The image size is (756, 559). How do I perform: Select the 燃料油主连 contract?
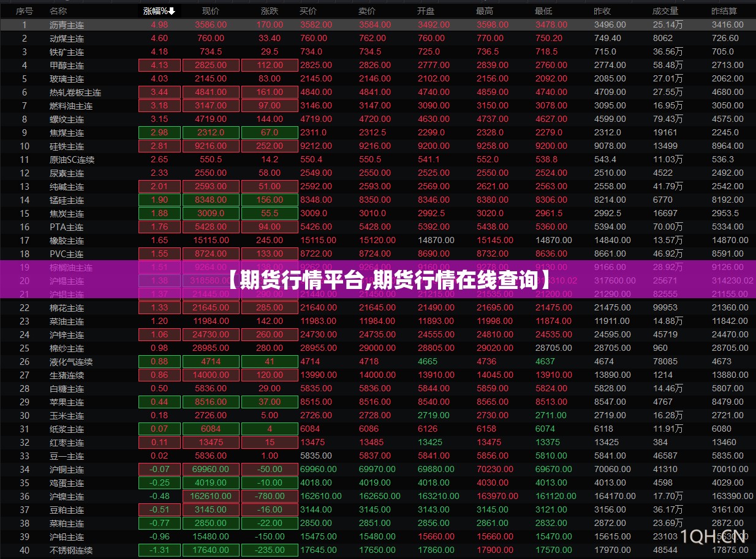[71, 106]
